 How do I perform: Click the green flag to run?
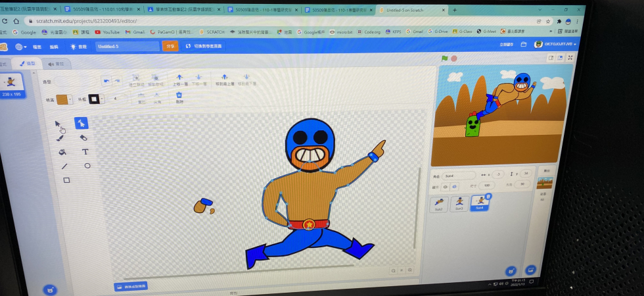[x=445, y=59]
